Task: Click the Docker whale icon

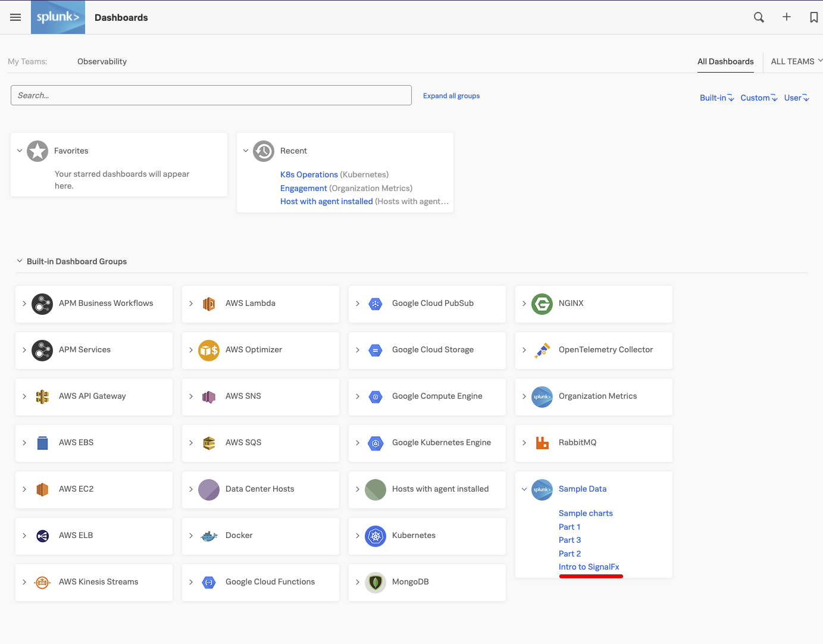Action: click(209, 536)
